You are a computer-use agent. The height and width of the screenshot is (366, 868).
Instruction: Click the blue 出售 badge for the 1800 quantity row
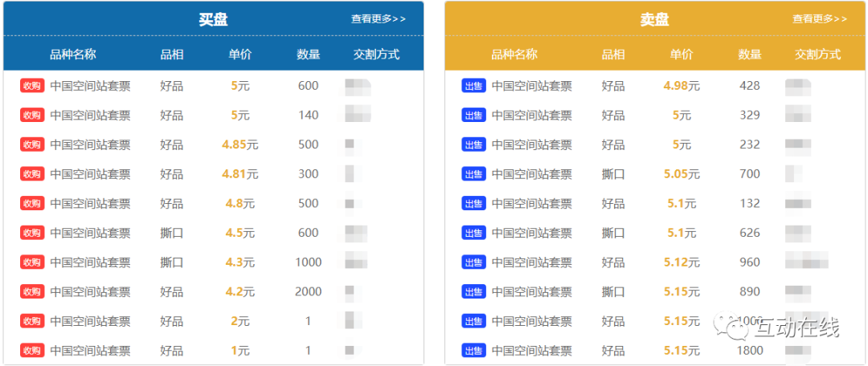(473, 351)
